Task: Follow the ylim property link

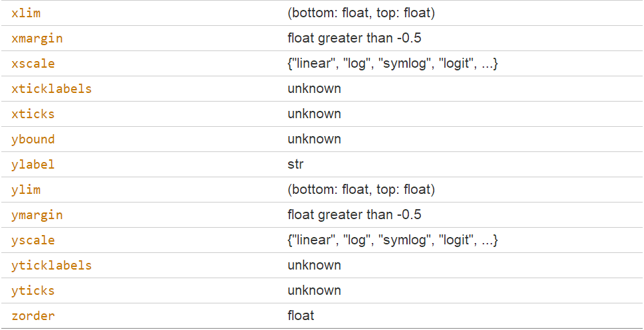Action: click(26, 190)
